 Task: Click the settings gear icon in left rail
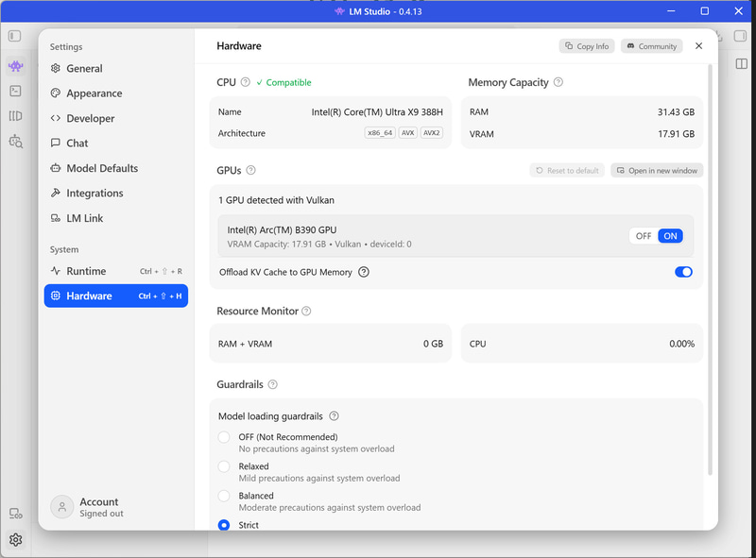[15, 540]
